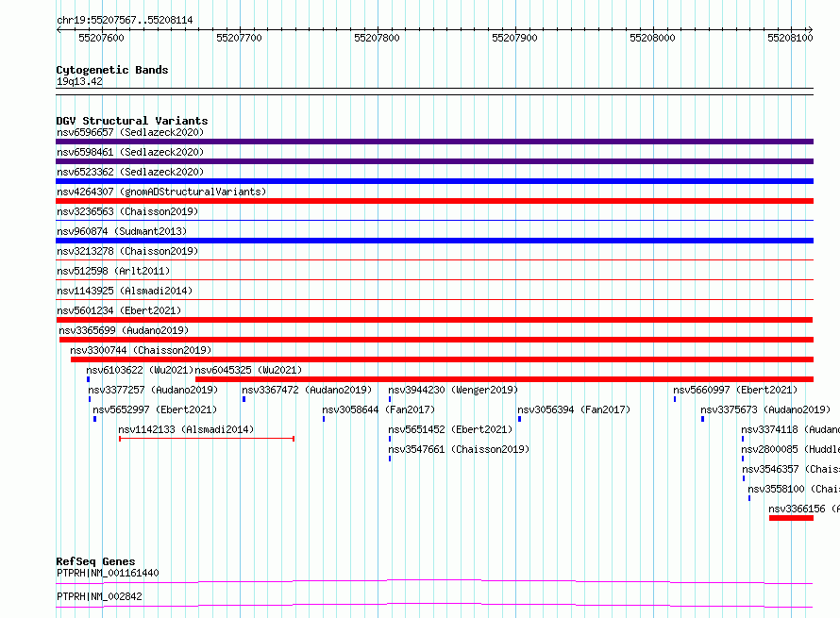
Task: Open the PTPRH|NM_001161440 gene track
Action: click(434, 581)
